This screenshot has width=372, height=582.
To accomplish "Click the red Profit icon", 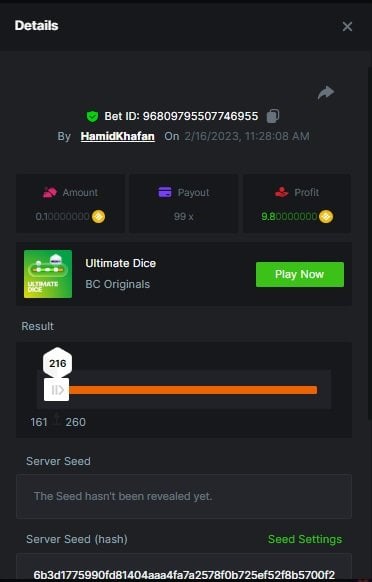I will tap(281, 192).
